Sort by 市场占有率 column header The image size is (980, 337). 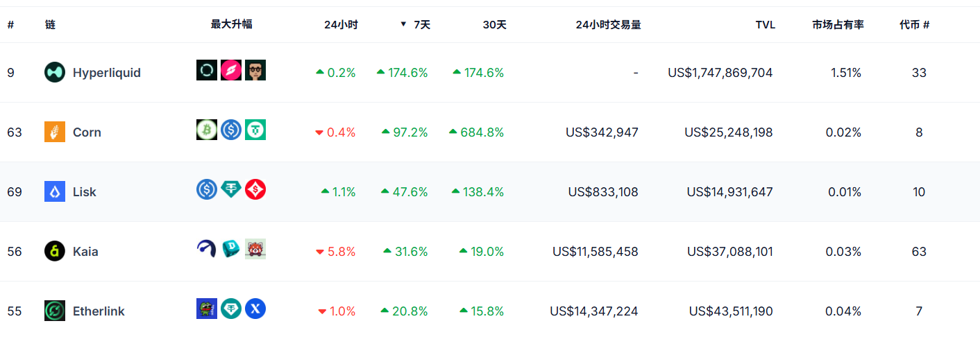click(838, 25)
